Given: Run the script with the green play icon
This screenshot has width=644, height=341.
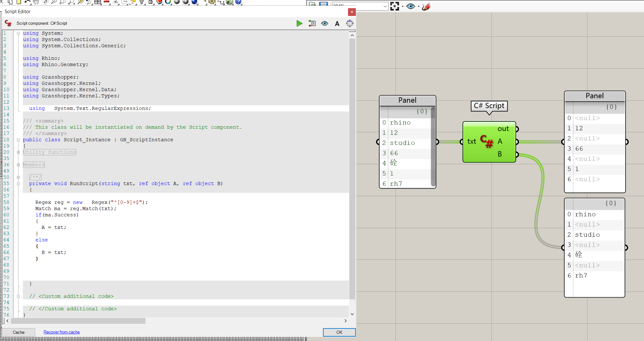Looking at the screenshot, I should (299, 23).
